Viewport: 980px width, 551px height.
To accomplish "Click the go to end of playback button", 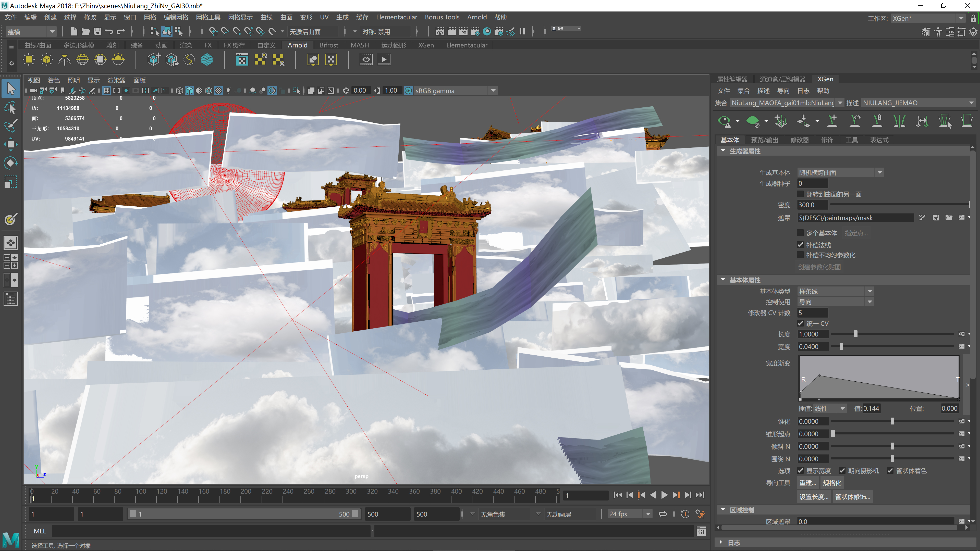I will [700, 495].
